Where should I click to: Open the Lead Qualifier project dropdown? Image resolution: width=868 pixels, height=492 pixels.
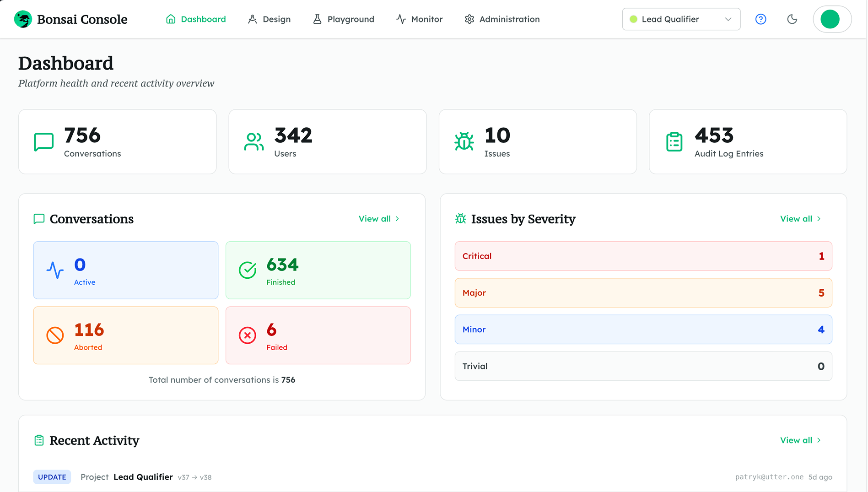[681, 19]
